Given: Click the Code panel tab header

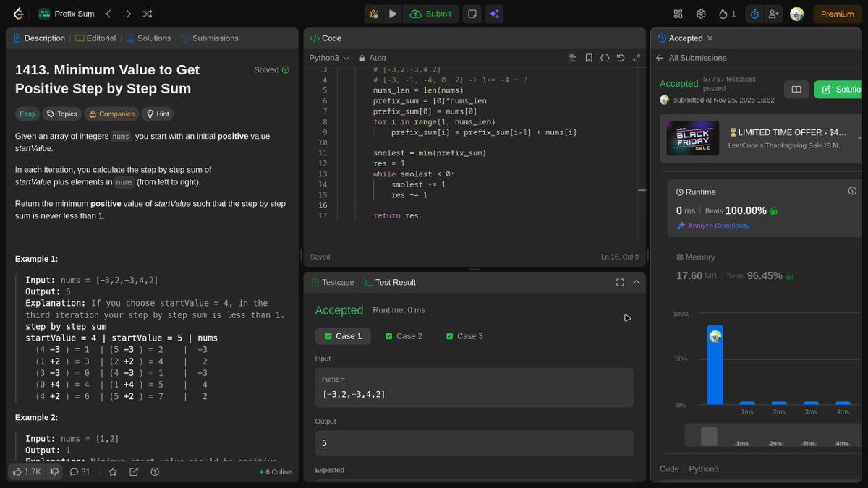Looking at the screenshot, I should click(x=326, y=38).
